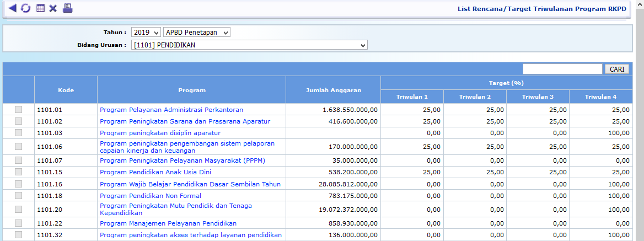Select the checkbox for row 1101.06
644x241 pixels.
pos(18,147)
